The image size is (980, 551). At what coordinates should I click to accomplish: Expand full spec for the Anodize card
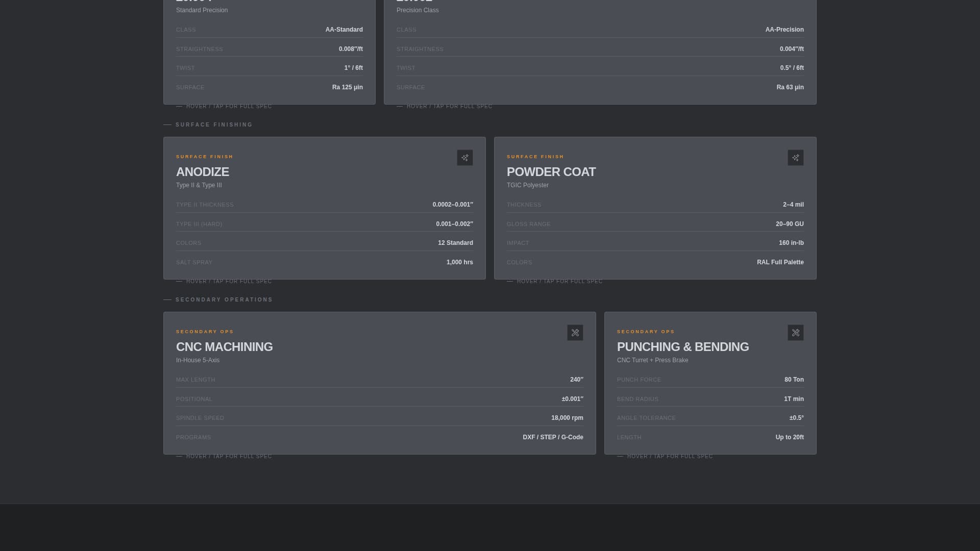point(224,281)
